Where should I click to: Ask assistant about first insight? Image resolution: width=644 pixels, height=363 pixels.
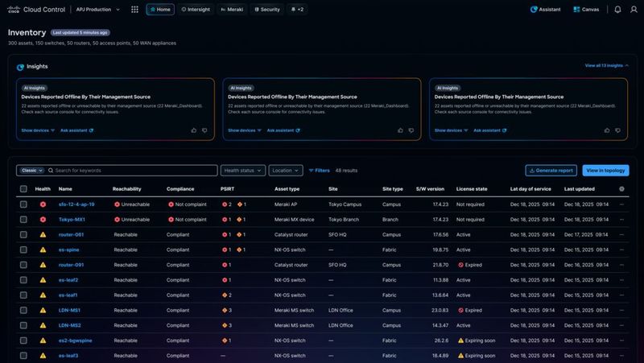click(x=76, y=130)
